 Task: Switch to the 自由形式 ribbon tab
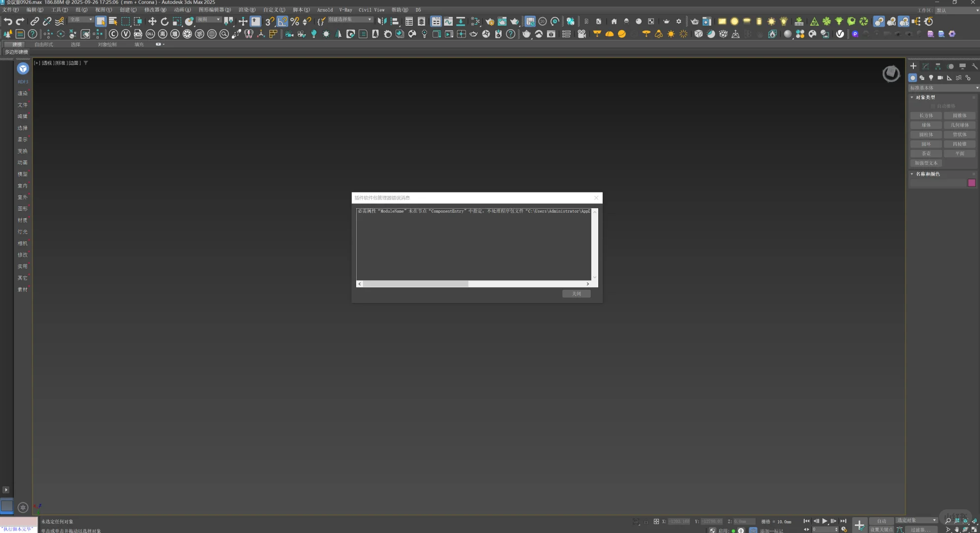tap(43, 44)
